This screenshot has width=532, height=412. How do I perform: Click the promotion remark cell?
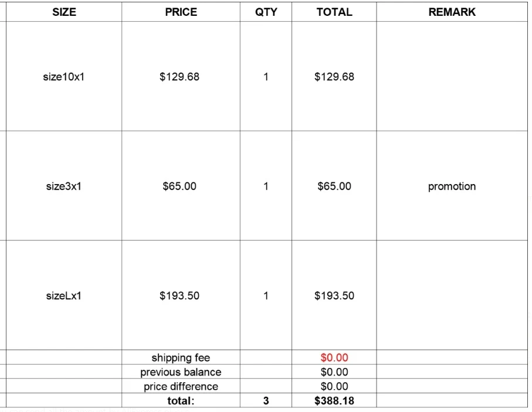point(452,186)
